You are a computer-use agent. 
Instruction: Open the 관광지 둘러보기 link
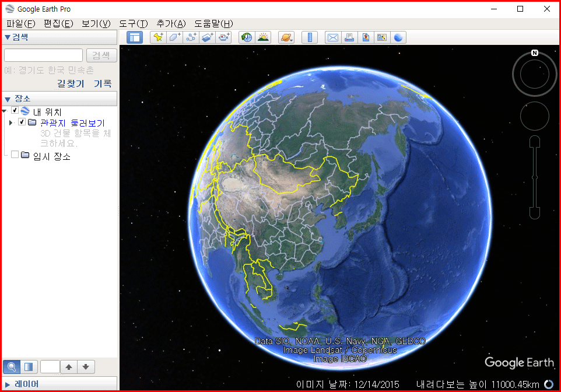[x=72, y=123]
